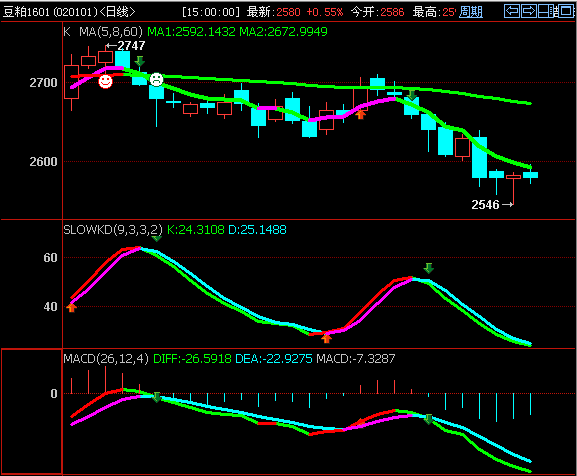Click the MA(5,8,60) indicator label
This screenshot has width=577, height=476.
click(111, 32)
